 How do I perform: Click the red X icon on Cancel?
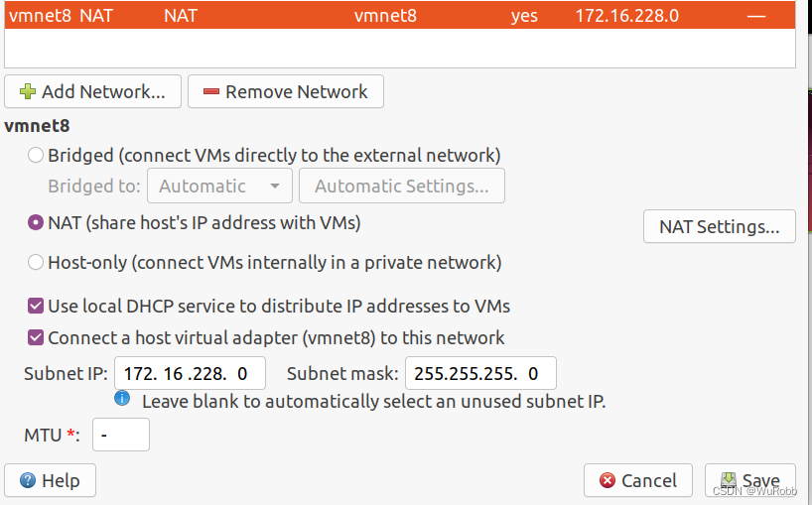(608, 480)
